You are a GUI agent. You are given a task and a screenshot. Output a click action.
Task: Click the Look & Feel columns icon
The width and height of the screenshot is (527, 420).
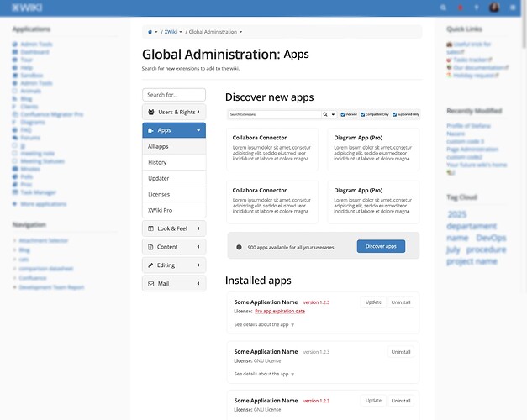point(151,228)
